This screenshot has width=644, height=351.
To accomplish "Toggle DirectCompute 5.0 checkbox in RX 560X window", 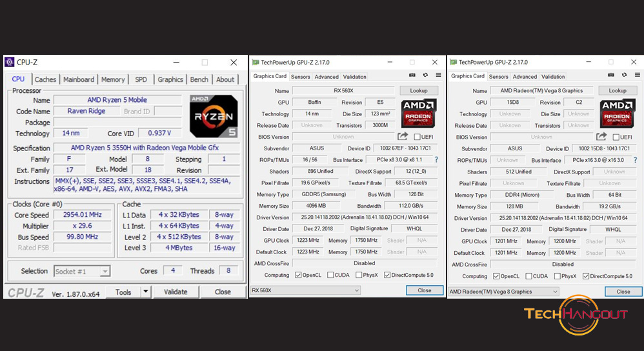I will (387, 275).
